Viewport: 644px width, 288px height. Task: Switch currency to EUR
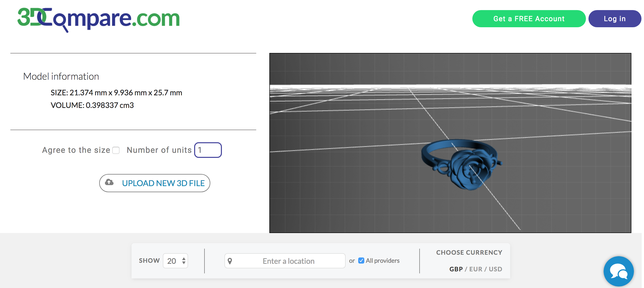pos(476,269)
